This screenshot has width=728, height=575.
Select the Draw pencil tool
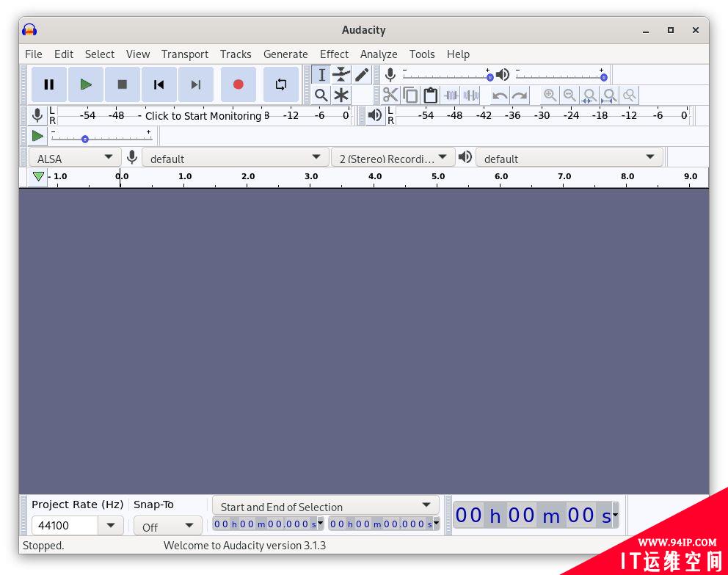[362, 75]
